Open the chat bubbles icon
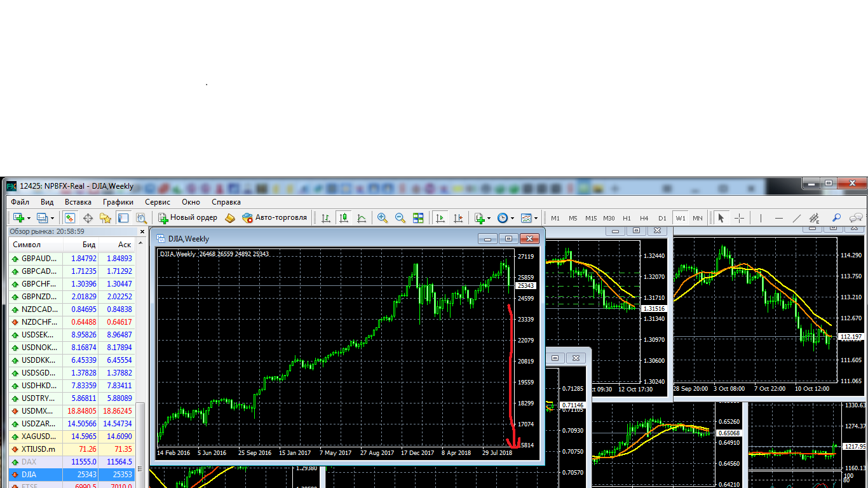This screenshot has width=868, height=488. pos(857,218)
